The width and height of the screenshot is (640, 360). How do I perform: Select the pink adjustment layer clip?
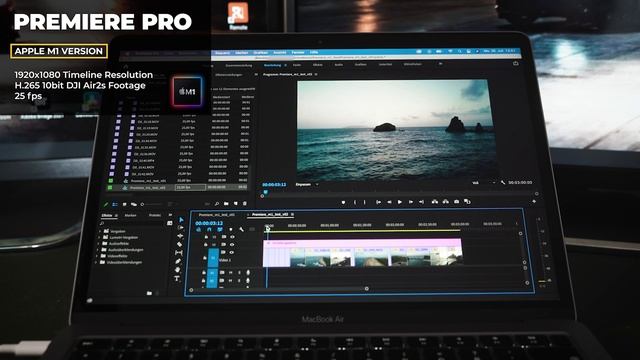click(362, 242)
